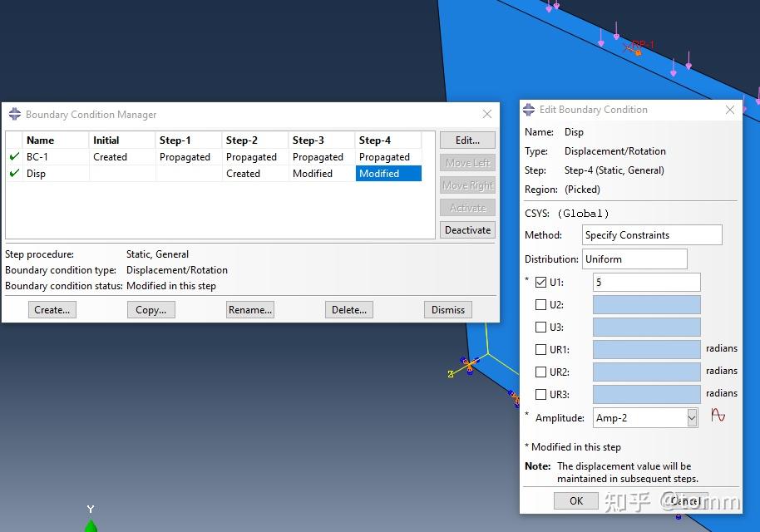Dismiss the Boundary Condition Manager
This screenshot has width=760, height=532.
point(447,309)
